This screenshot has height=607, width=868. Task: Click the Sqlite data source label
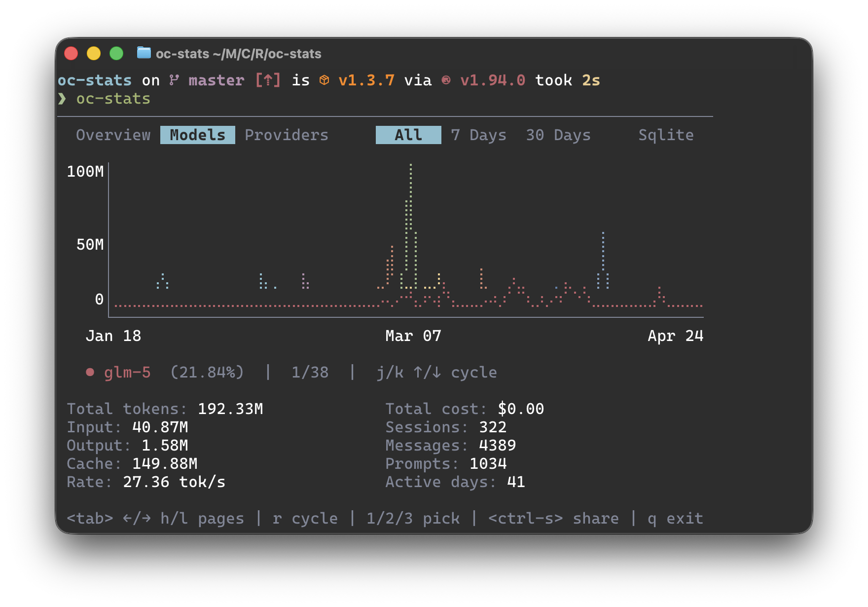(x=666, y=135)
